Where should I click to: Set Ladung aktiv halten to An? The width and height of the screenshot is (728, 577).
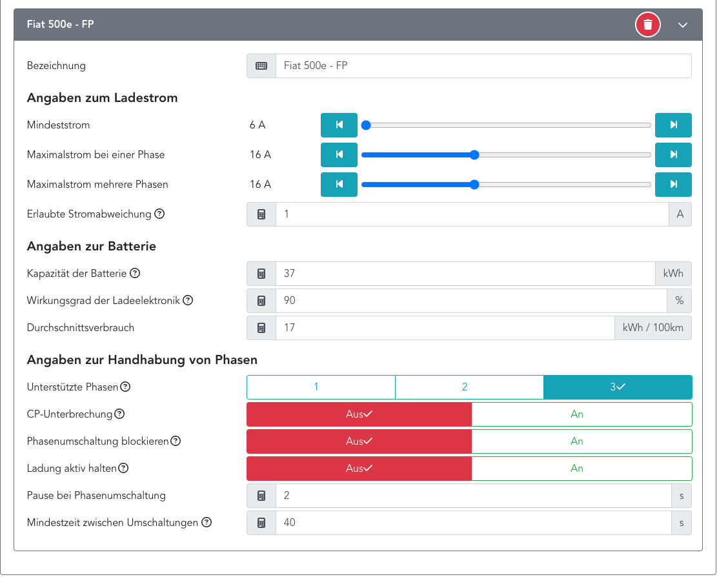click(x=581, y=469)
